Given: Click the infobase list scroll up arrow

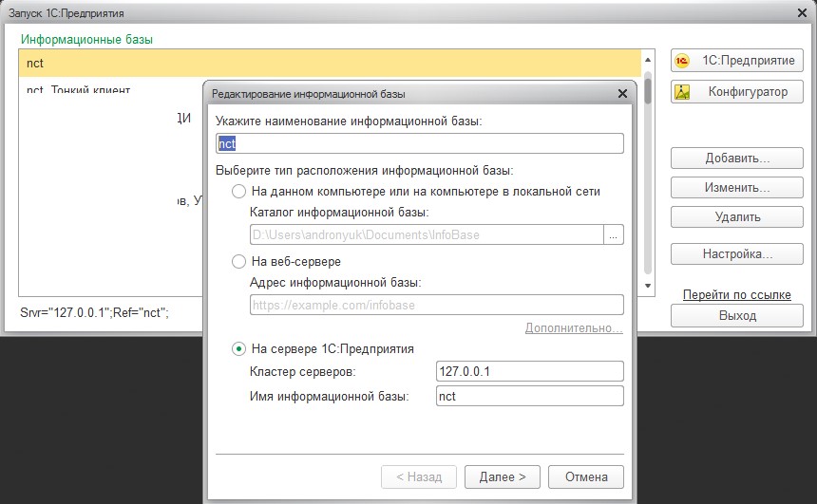Looking at the screenshot, I should tap(648, 60).
